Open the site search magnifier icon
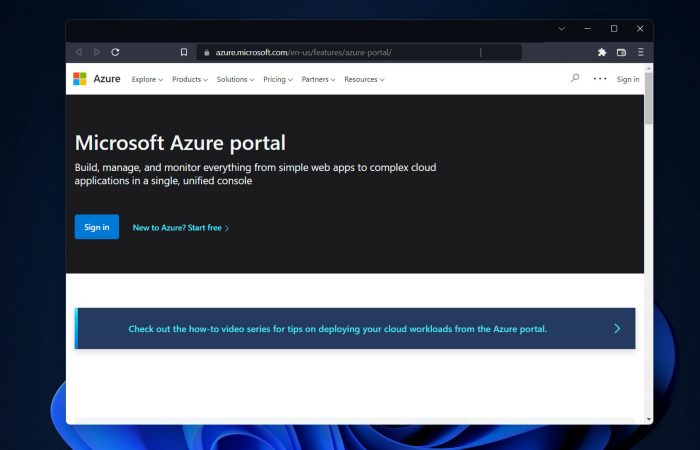Screen dimensions: 700x450 pyautogui.click(x=575, y=78)
